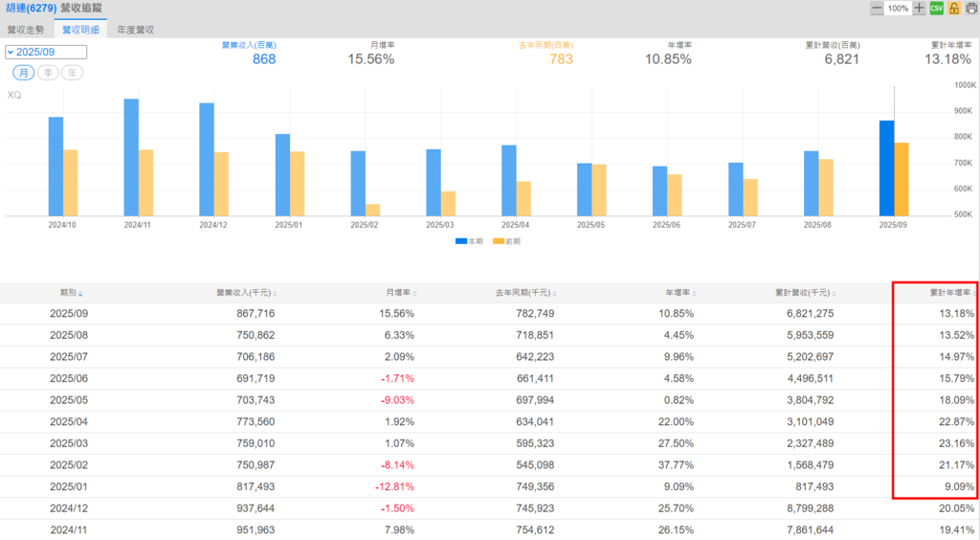Switch to the 營收明細 tab
Image resolution: width=980 pixels, height=540 pixels.
(80, 30)
